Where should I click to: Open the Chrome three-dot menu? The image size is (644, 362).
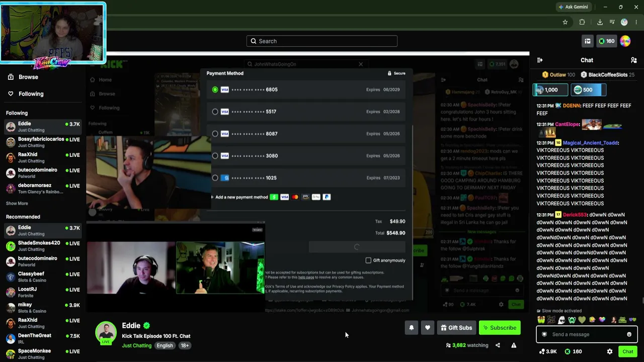636,22
